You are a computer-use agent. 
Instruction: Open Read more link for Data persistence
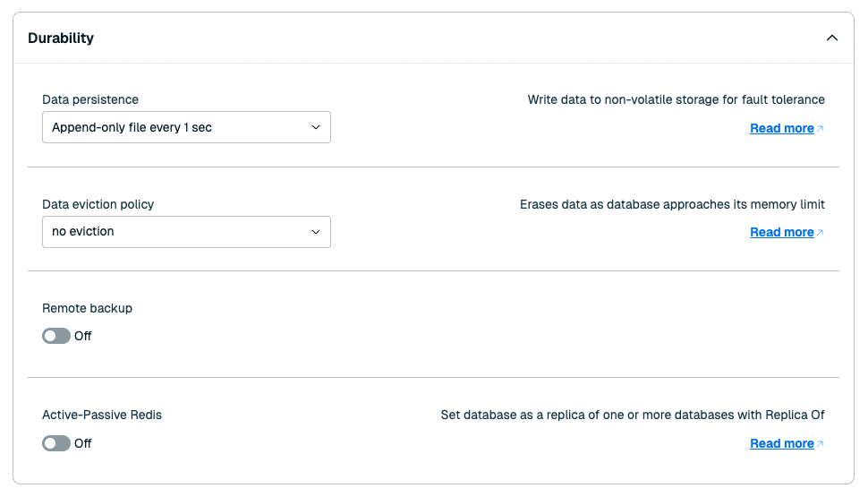point(781,128)
